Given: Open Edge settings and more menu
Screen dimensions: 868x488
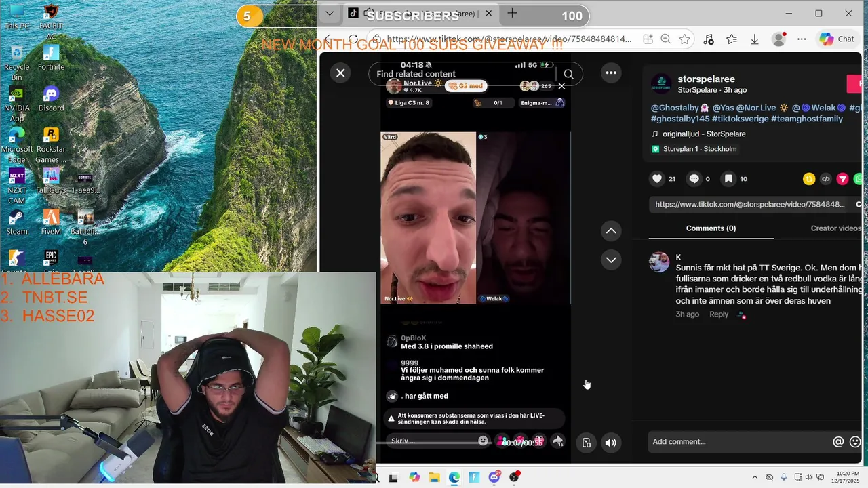Looking at the screenshot, I should 802,39.
